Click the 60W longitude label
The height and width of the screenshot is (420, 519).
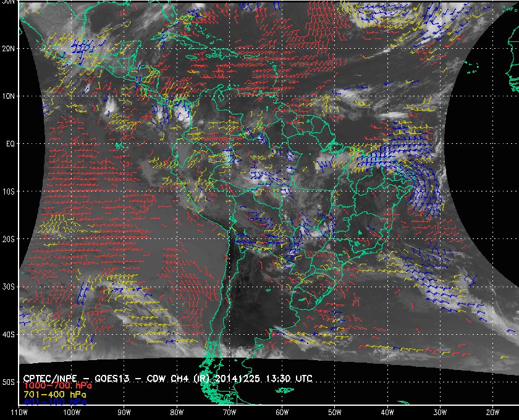pos(282,413)
